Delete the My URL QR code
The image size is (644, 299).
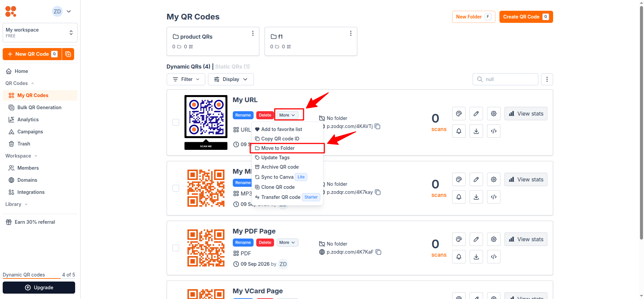click(x=265, y=115)
